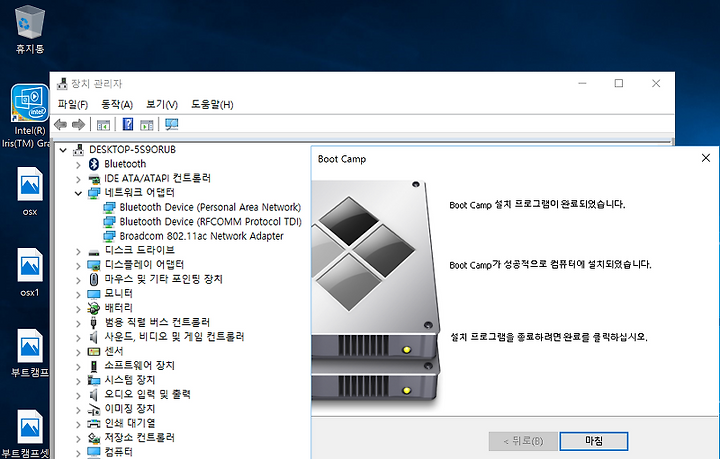The image size is (720, 459).
Task: Collapse the DESKTOP-5S9ORUB root node
Action: coord(63,150)
